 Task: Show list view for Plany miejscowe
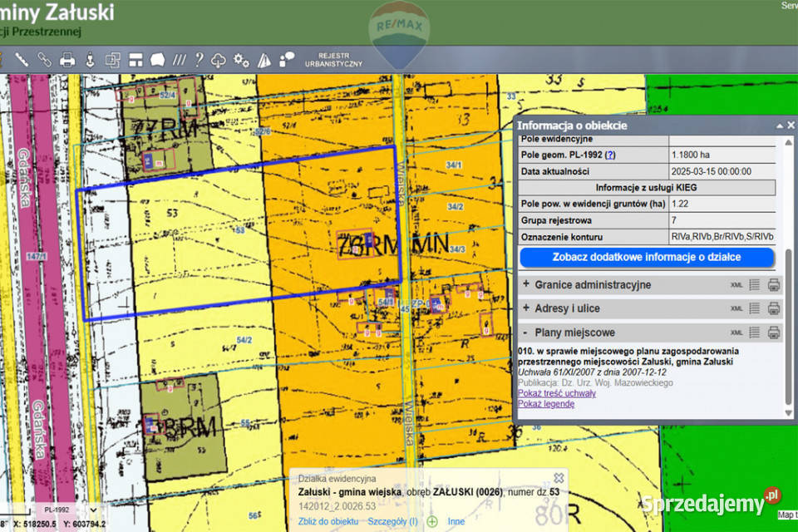[754, 332]
